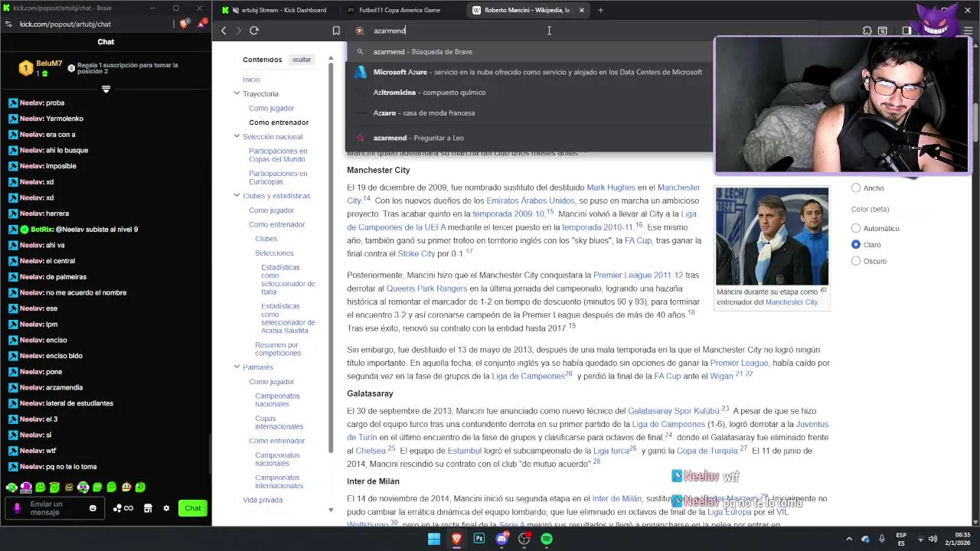Screen dimensions: 980x551
Task: Click the microphone icon in message box
Action: (x=17, y=508)
